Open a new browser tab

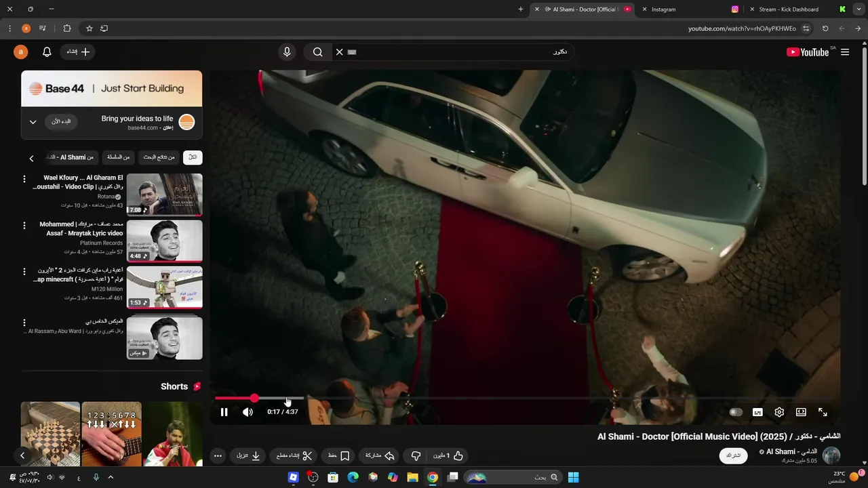(x=521, y=9)
